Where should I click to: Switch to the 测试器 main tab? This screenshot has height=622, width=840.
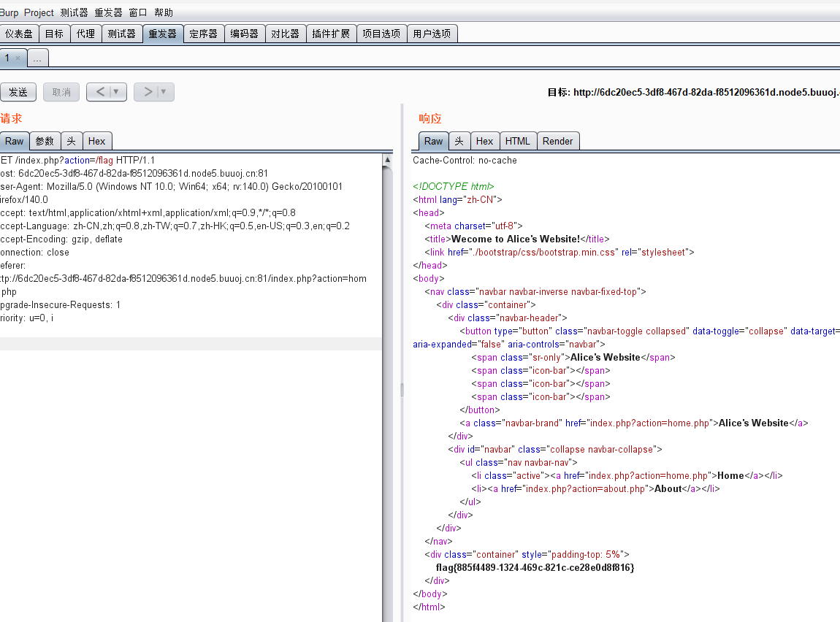121,34
